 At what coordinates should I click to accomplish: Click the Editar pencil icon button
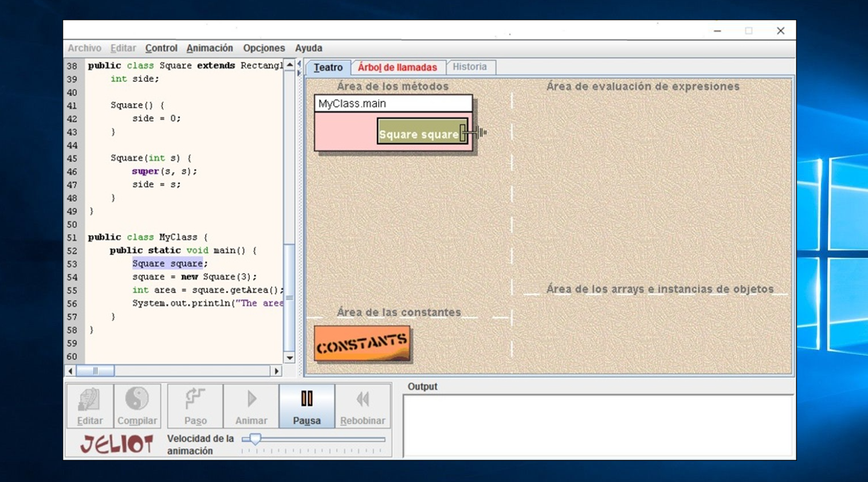pos(89,406)
